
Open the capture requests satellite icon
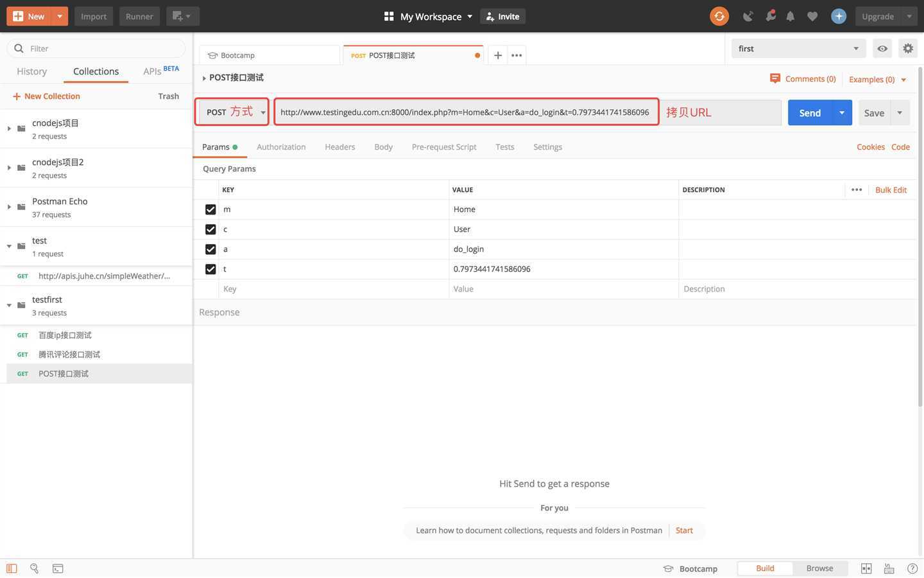[748, 16]
